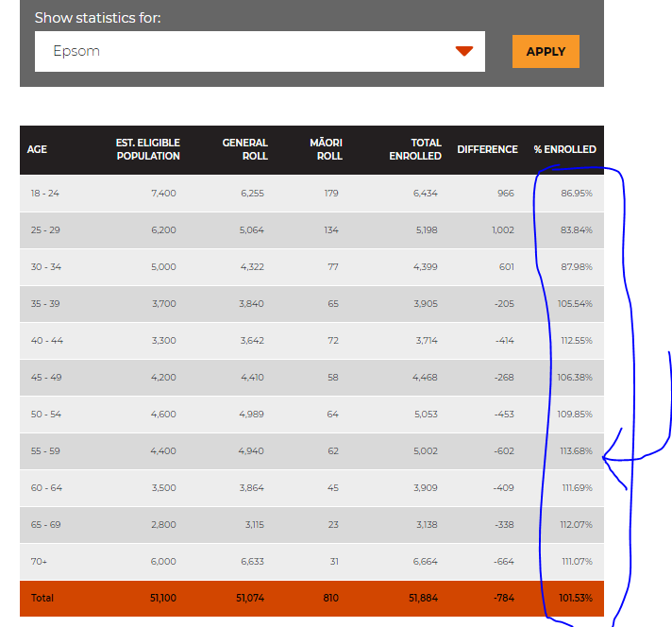Click the % ENROLLED column header
The image size is (672, 627).
[564, 149]
